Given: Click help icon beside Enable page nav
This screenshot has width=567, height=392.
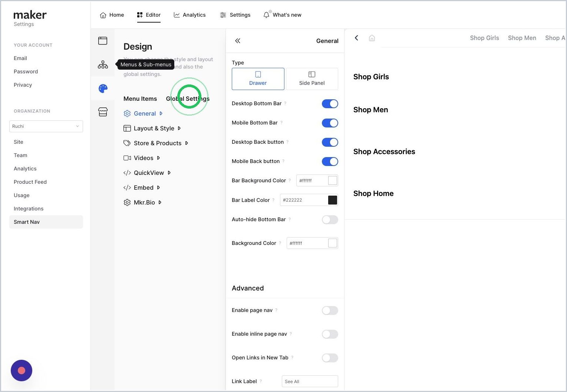Looking at the screenshot, I should (x=276, y=310).
